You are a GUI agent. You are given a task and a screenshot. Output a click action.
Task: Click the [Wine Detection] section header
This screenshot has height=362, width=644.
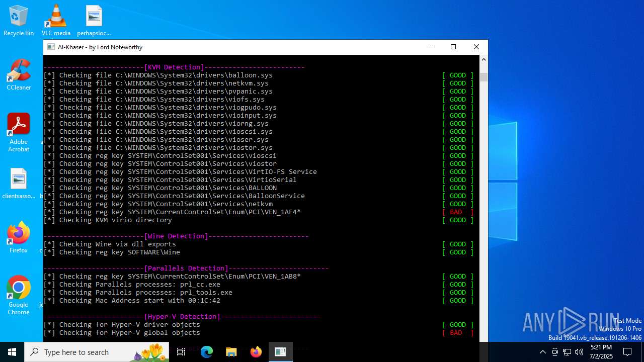click(x=176, y=236)
